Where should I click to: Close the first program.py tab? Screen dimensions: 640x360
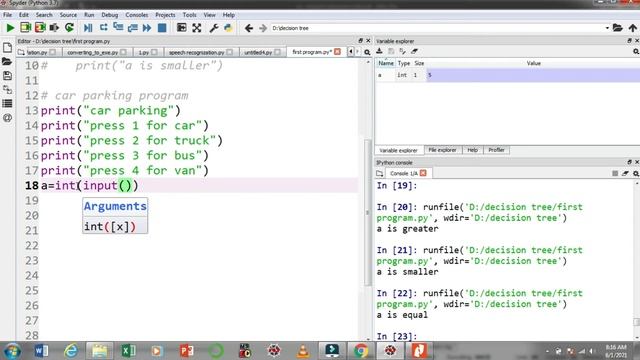tap(338, 52)
